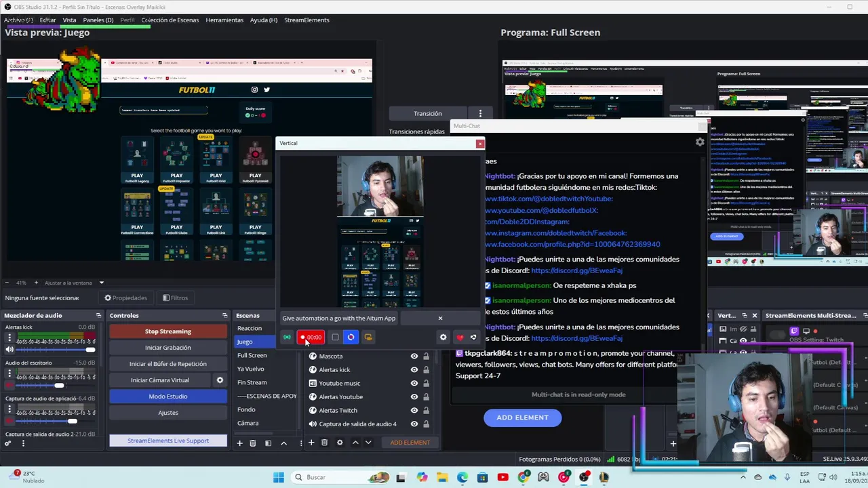Toggle Modo Estudio button
The height and width of the screenshot is (488, 868).
pos(168,396)
